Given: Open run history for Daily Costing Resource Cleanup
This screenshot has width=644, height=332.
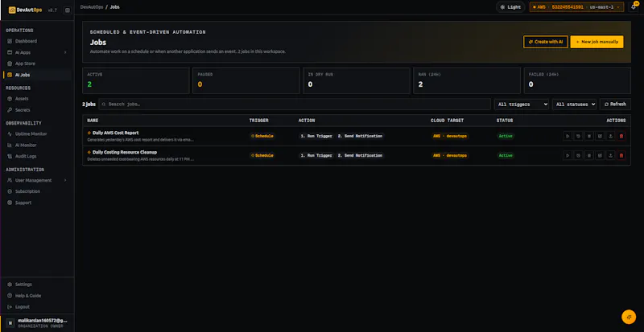Looking at the screenshot, I should pos(578,155).
